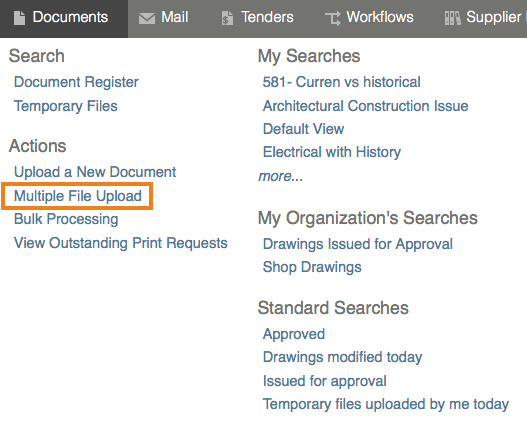
Task: Open Shop Drawings search
Action: point(312,267)
